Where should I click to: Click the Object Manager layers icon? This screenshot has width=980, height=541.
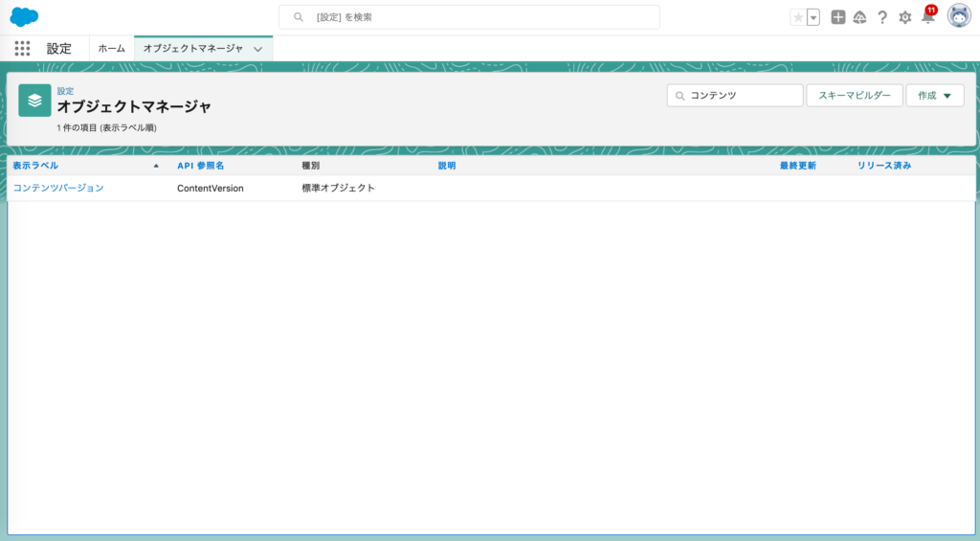tap(34, 101)
